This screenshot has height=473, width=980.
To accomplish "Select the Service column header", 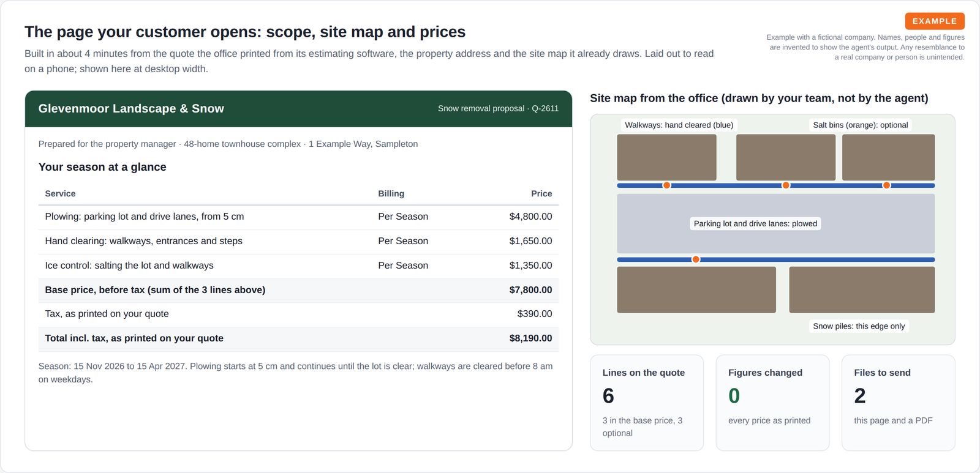I will (x=60, y=193).
